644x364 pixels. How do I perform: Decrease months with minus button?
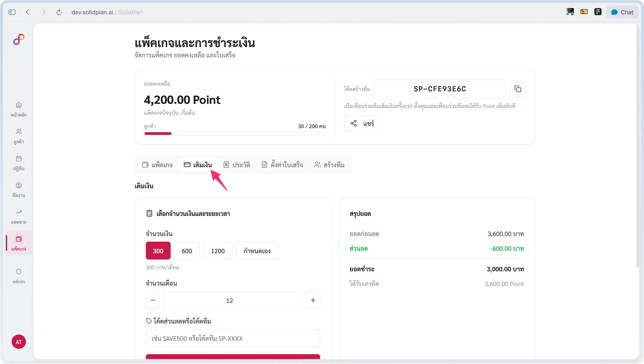coord(153,300)
